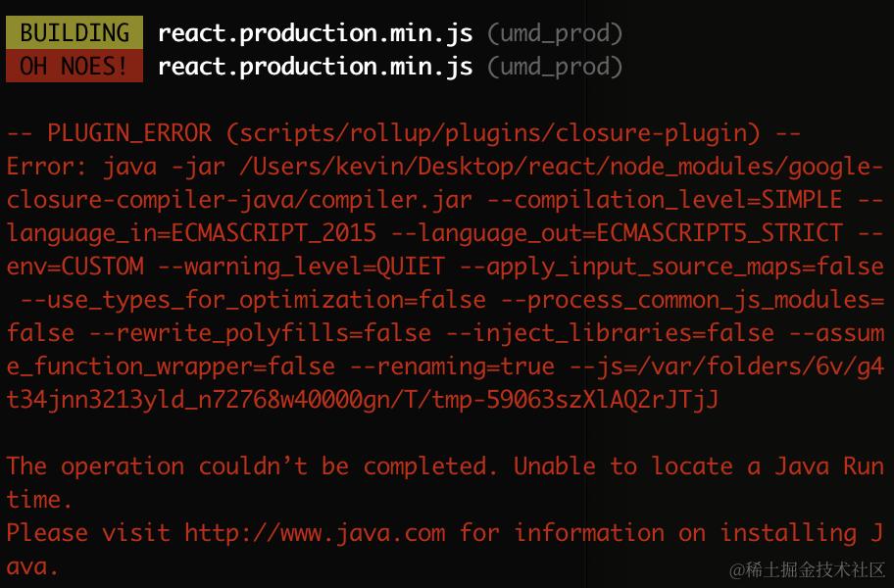Viewport: 894px width, 588px height.
Task: Click react.production.min.js on the OH NOES! line
Action: point(316,67)
